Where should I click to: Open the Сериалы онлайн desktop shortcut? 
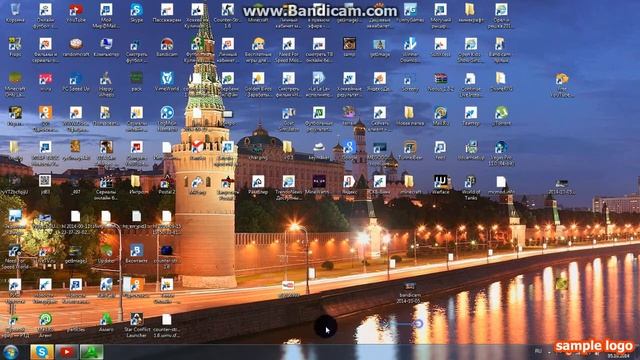pos(106,187)
